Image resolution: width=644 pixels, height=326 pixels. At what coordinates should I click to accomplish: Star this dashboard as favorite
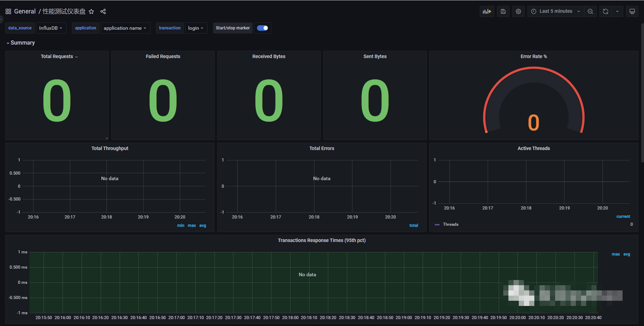click(x=91, y=11)
